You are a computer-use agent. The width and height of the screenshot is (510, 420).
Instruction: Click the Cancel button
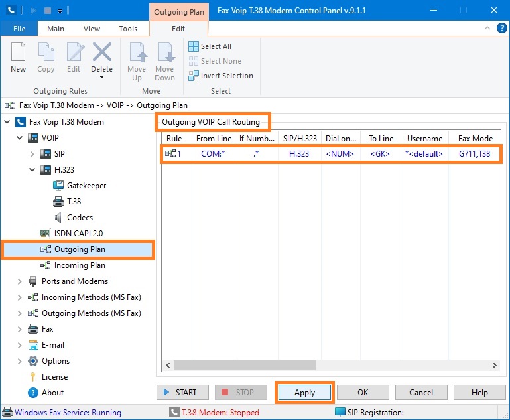pos(421,393)
